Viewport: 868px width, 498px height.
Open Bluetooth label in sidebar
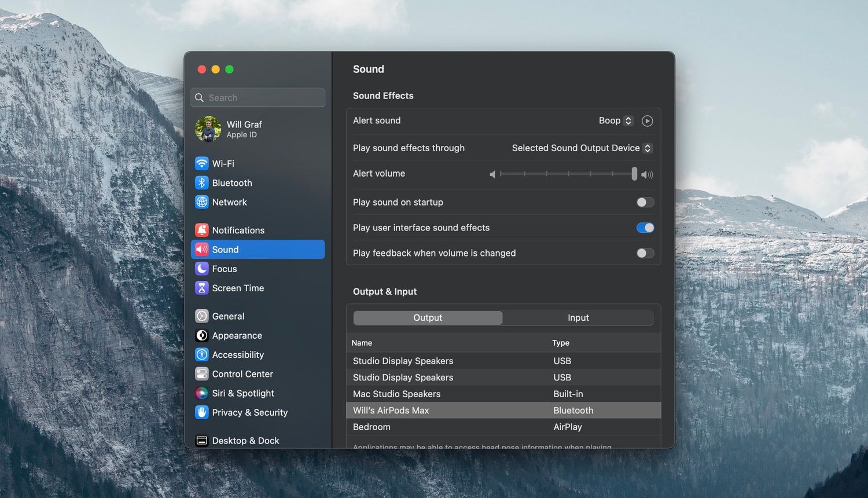click(x=232, y=182)
